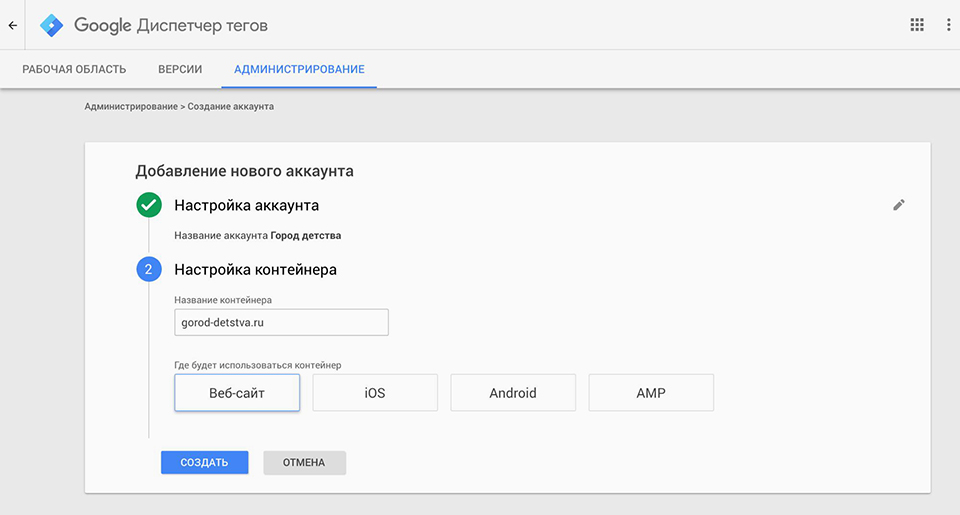Viewport: 960px width, 515px height.
Task: Focus the container name input field
Action: [x=281, y=322]
